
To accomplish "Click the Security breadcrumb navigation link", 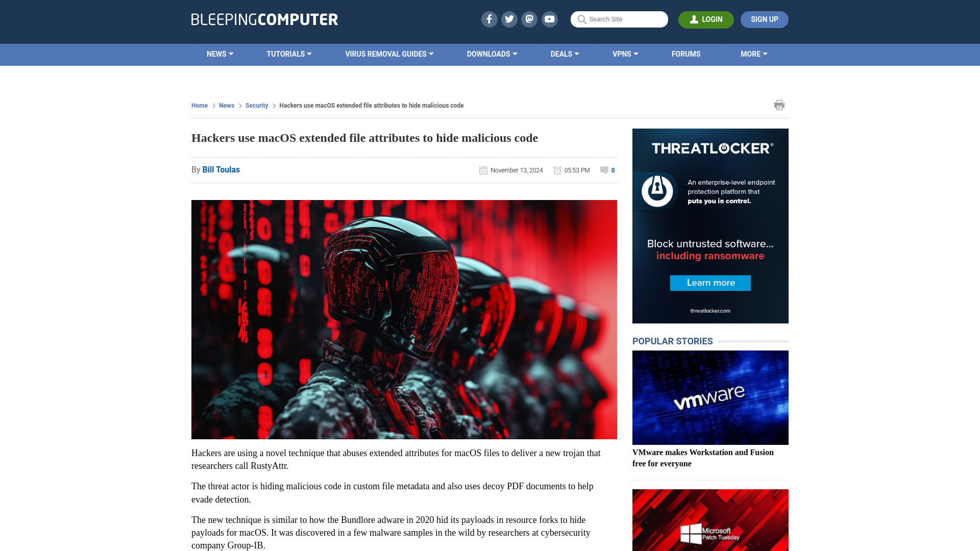I will tap(256, 105).
